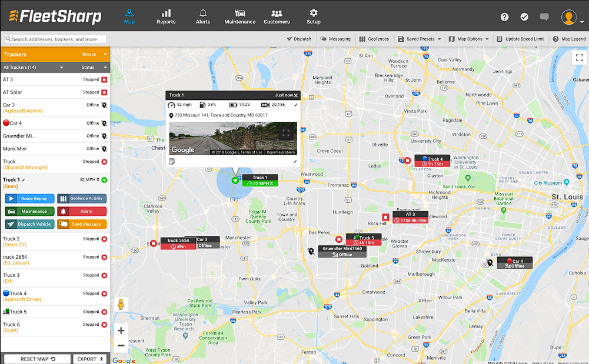Click the Street View pegman icon
589x364 pixels.
[x=121, y=305]
